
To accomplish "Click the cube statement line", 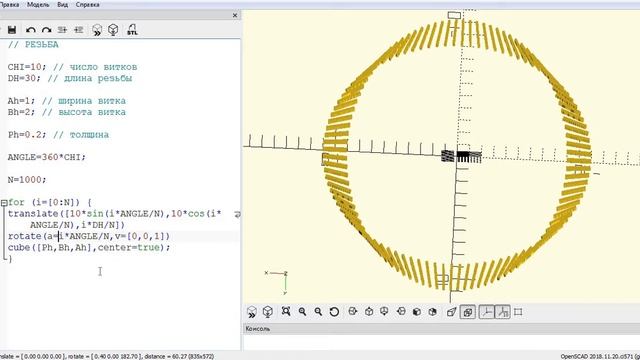I will click(89, 247).
